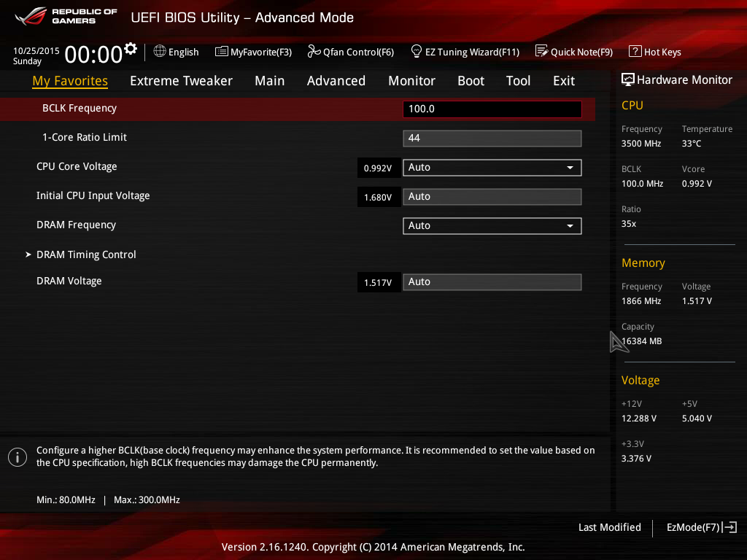Click the MyFavorite list icon
747x560 pixels.
point(222,52)
